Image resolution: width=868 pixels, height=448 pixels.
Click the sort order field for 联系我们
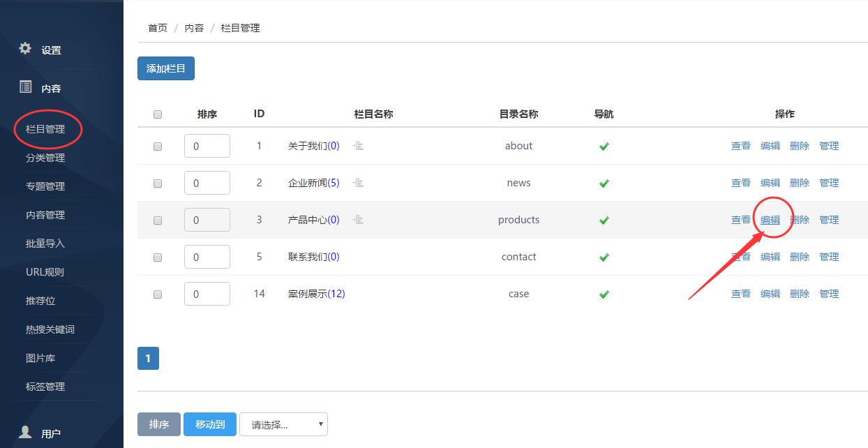pos(207,257)
